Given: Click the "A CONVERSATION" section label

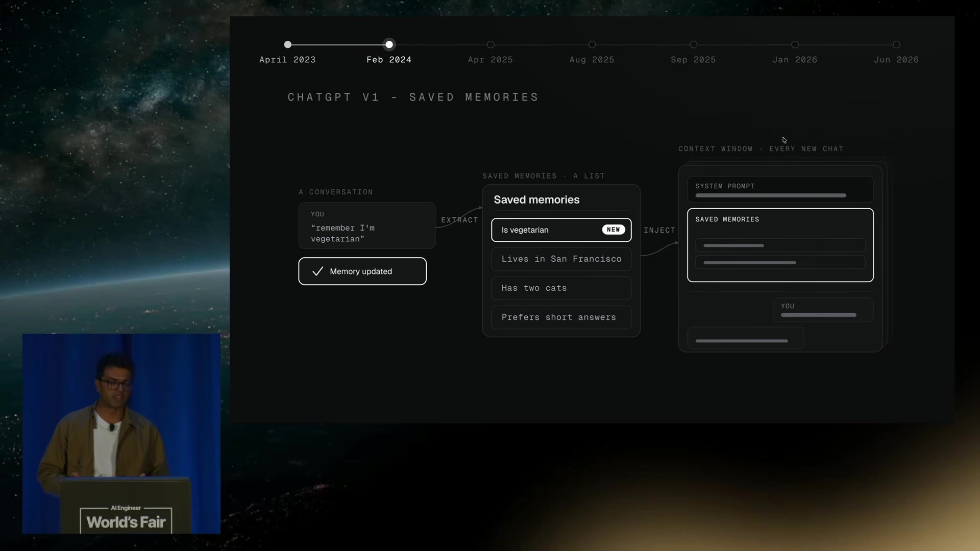Looking at the screenshot, I should (336, 192).
